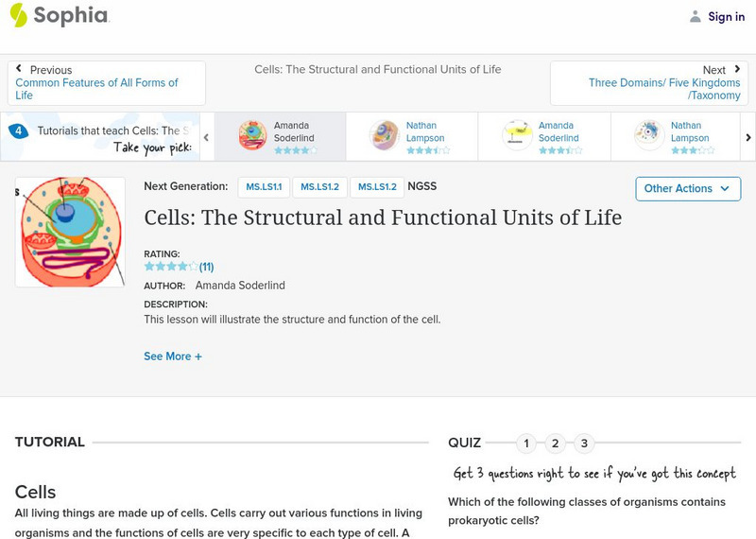The image size is (756, 539).
Task: Click the large cell diagram thumbnail
Action: 71,232
